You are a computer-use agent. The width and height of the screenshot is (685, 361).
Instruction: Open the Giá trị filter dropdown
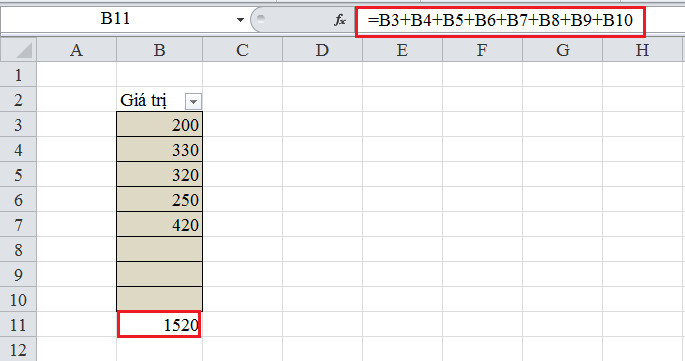click(193, 101)
